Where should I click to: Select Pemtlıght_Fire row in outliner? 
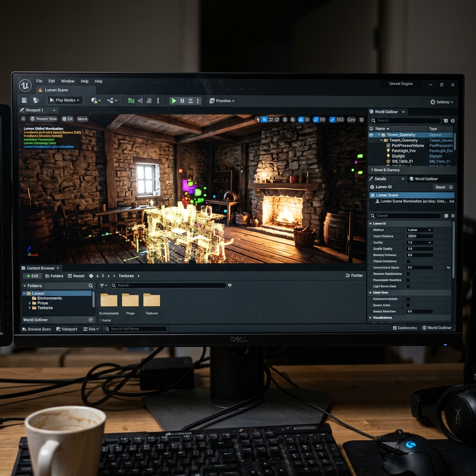pos(411,151)
